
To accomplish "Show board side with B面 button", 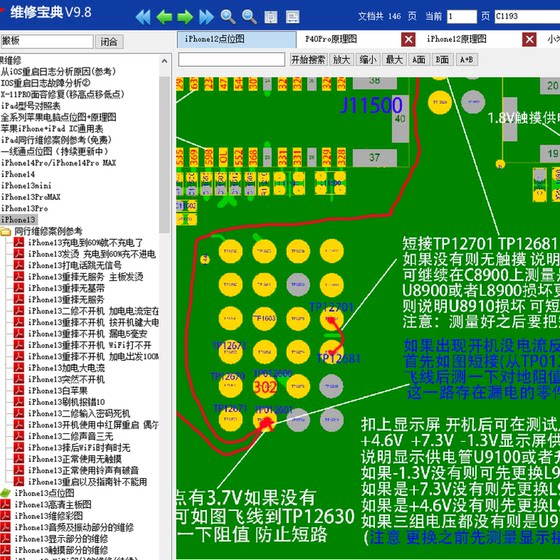I will coord(442,60).
